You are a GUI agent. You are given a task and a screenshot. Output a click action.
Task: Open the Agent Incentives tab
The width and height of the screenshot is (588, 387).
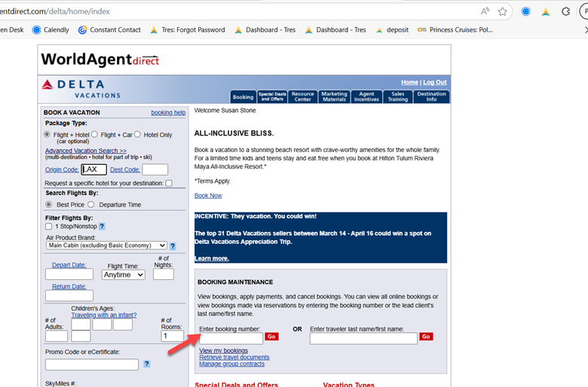pyautogui.click(x=366, y=96)
